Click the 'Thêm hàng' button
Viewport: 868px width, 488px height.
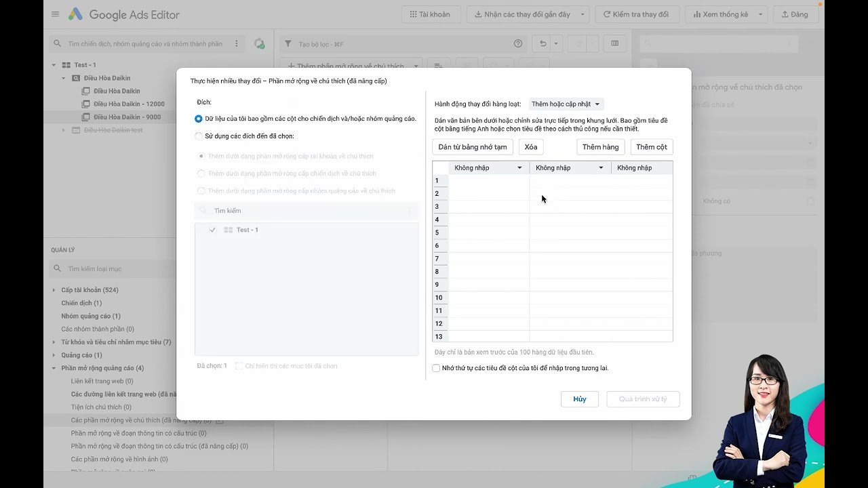(x=600, y=147)
